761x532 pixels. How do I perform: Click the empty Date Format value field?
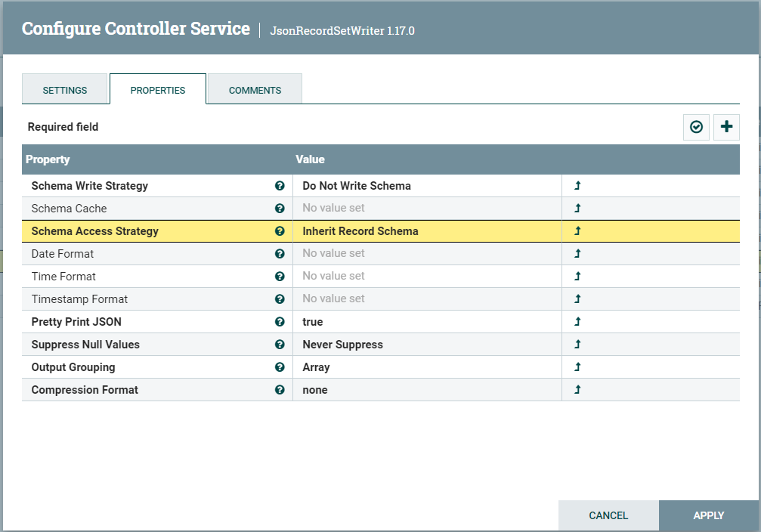[x=423, y=253]
